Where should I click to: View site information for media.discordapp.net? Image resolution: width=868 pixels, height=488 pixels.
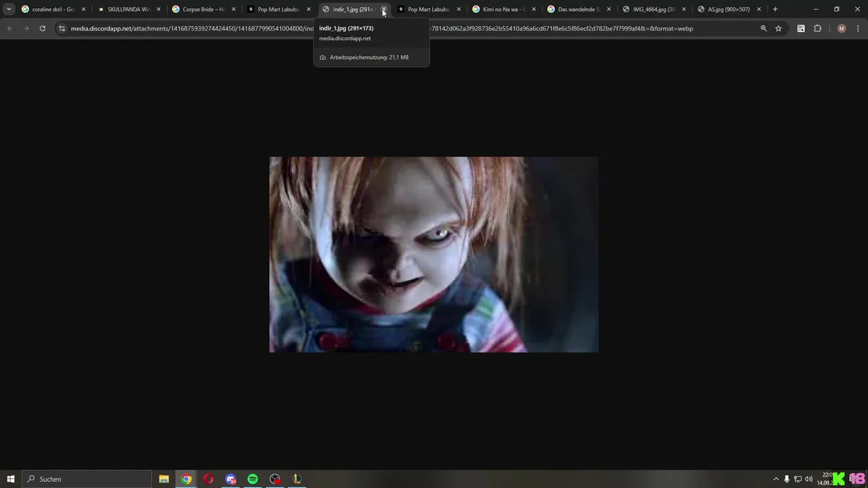tap(62, 28)
